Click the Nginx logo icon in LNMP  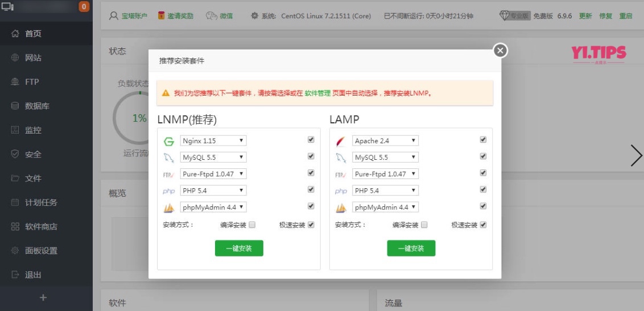(169, 142)
